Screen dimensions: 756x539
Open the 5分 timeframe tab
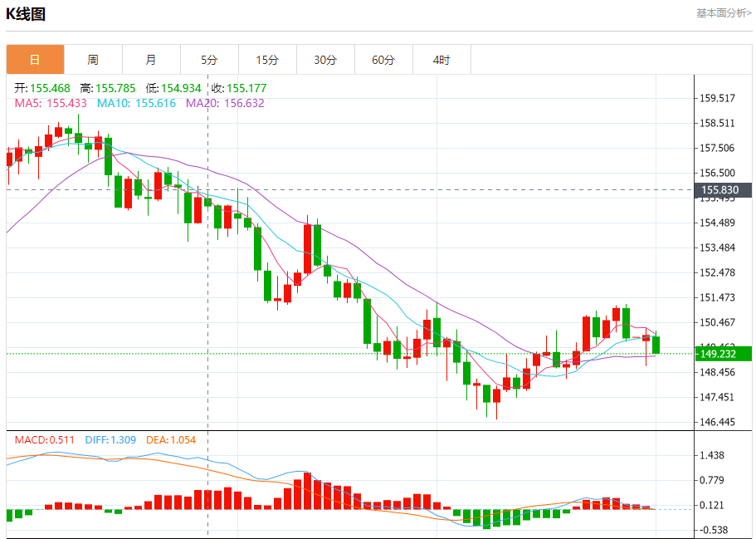click(x=209, y=60)
